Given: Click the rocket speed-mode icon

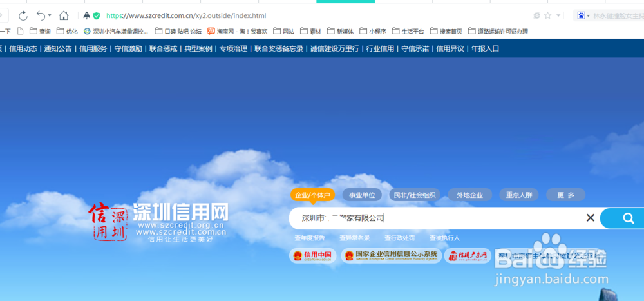Looking at the screenshot, I should tap(87, 15).
